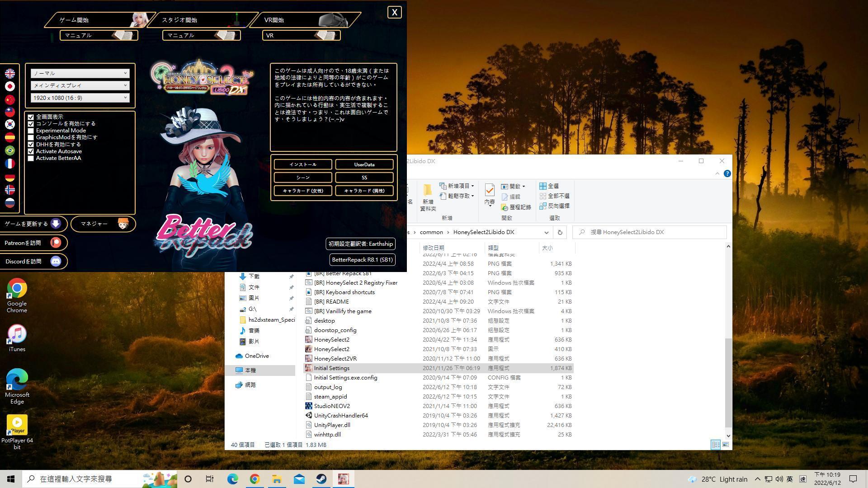The width and height of the screenshot is (868, 488).
Task: Click the UserData folder button
Action: coord(364,164)
